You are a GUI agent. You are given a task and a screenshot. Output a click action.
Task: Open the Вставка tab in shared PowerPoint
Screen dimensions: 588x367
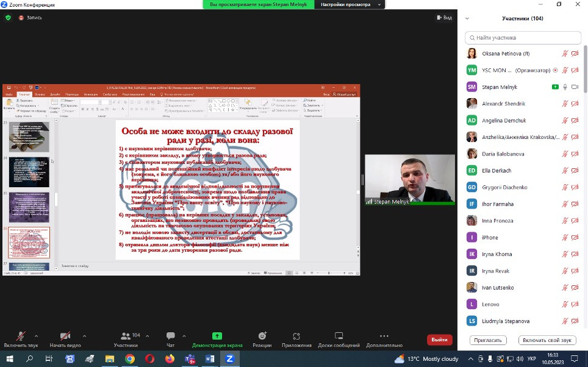pos(40,94)
